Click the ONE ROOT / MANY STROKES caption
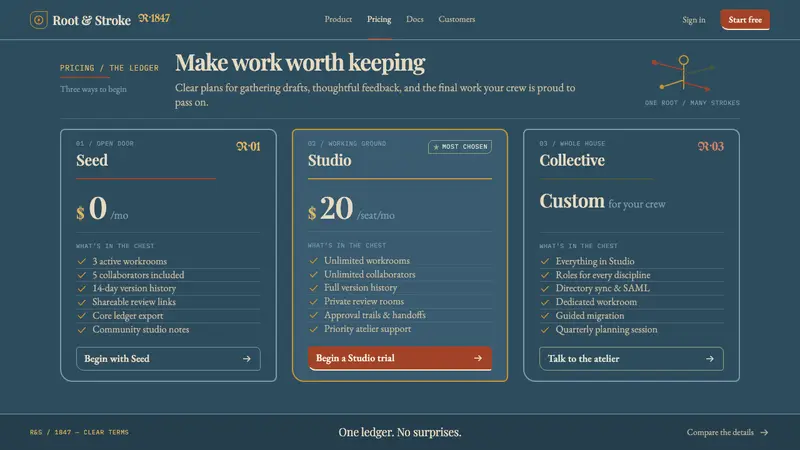 click(x=692, y=103)
